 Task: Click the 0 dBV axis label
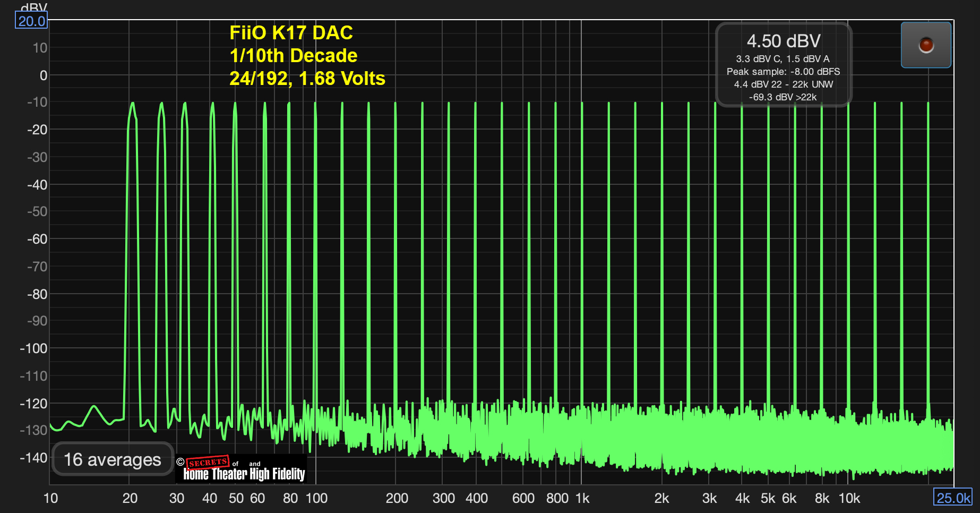click(44, 75)
